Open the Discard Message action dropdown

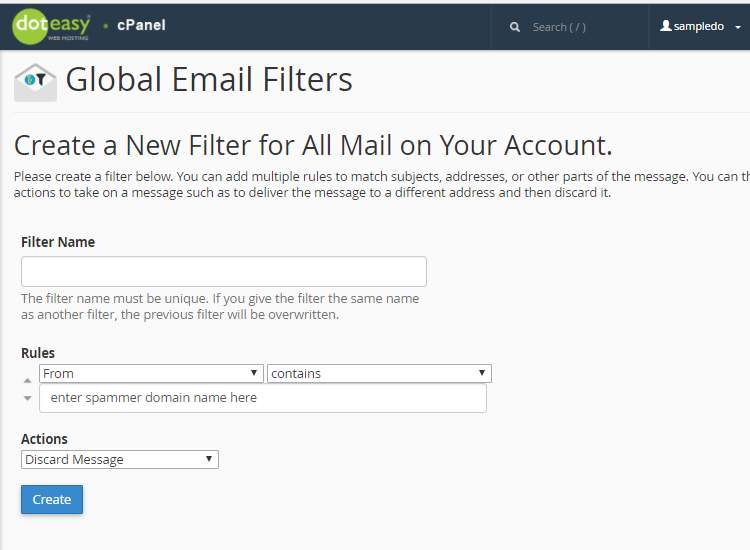click(x=120, y=460)
